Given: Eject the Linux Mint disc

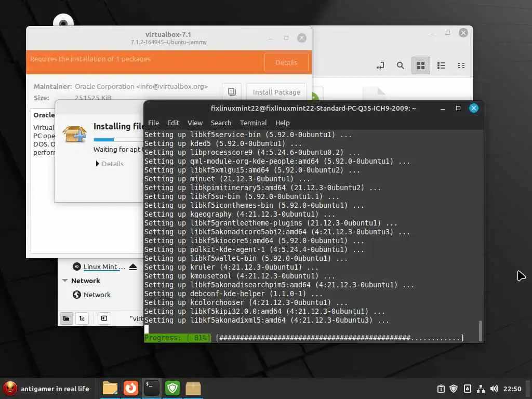Looking at the screenshot, I should coord(133,267).
